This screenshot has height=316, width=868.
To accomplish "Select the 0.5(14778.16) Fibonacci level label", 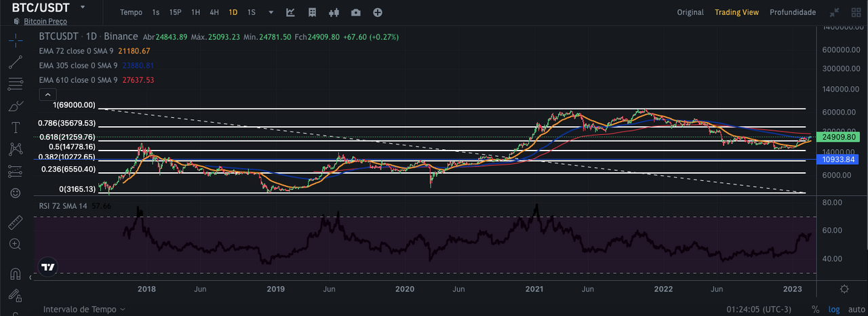I will coord(73,146).
